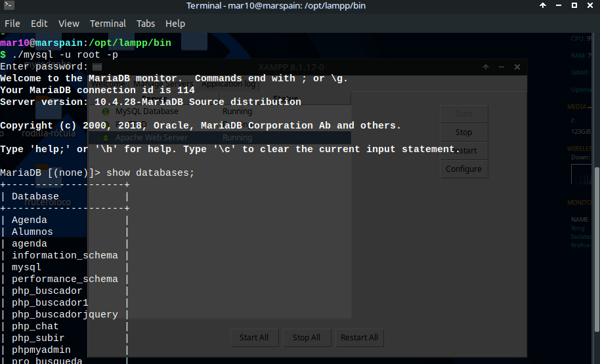Open the Edit menu

click(x=39, y=23)
